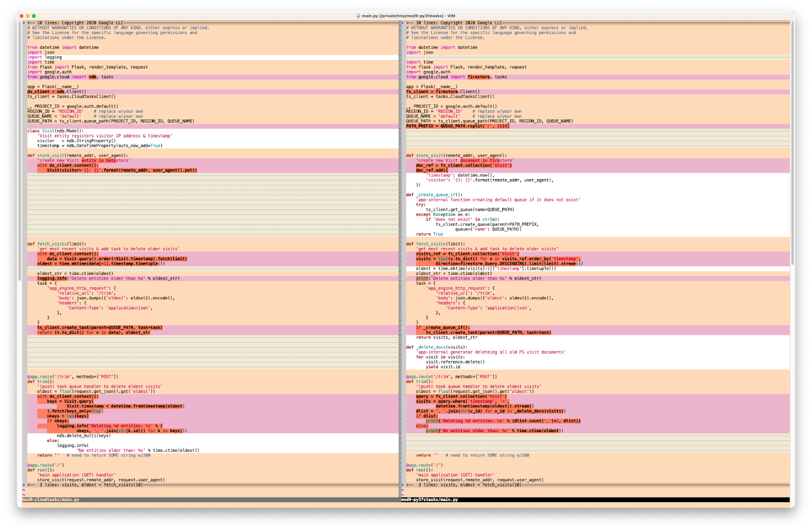The image size is (812, 530).
Task: Open right pane's bottom fetch_visits fold marker
Action: 402,485
